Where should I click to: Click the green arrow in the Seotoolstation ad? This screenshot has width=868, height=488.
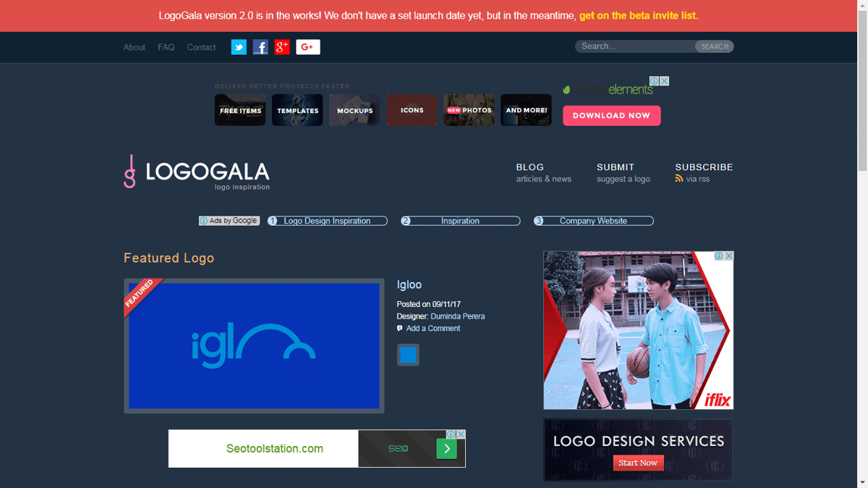[446, 449]
